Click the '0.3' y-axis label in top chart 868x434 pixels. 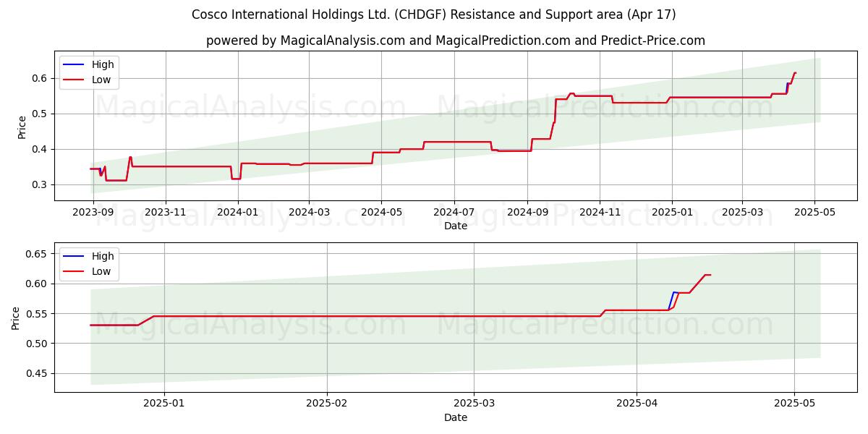pos(41,184)
